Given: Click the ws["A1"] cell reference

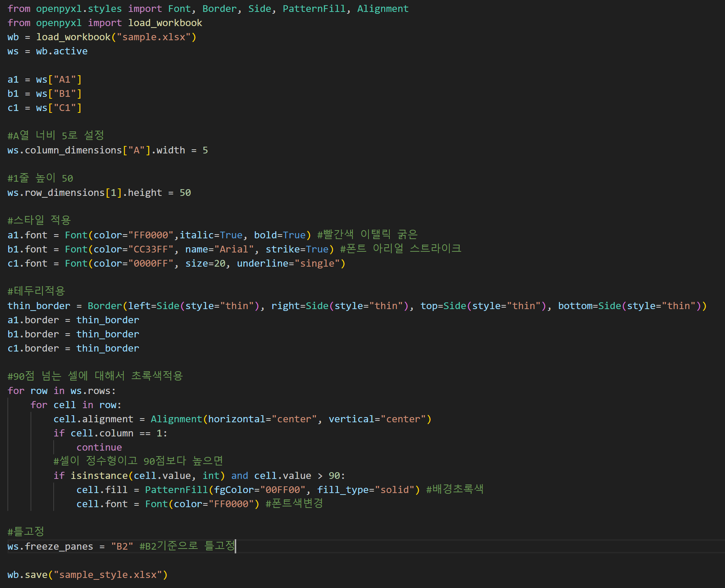Looking at the screenshot, I should click(x=58, y=80).
